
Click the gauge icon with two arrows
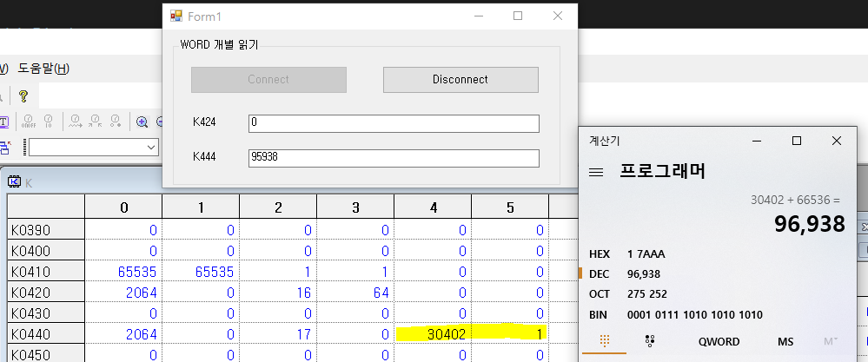point(96,121)
